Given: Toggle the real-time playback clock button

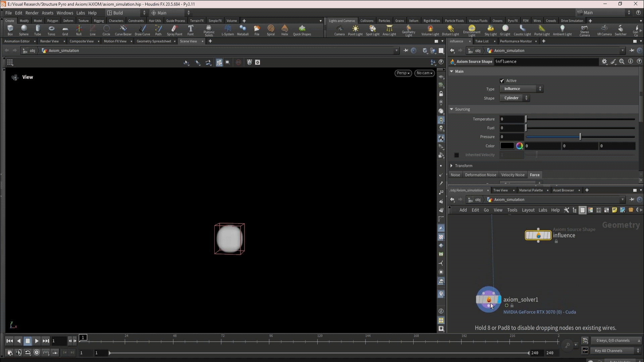Looking at the screenshot, I should pyautogui.click(x=37, y=352).
